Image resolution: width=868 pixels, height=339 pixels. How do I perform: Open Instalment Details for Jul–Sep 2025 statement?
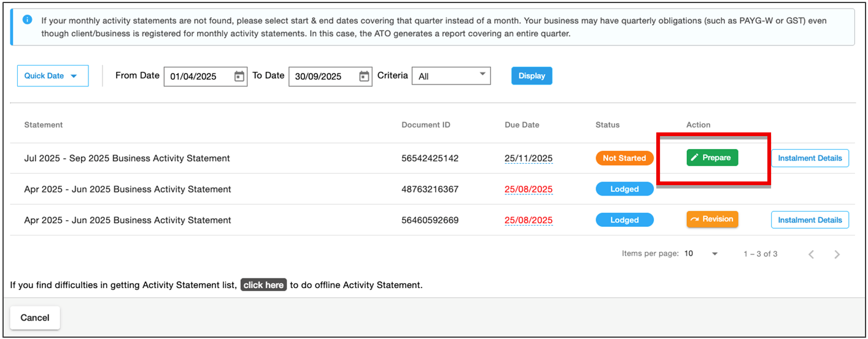pos(810,158)
